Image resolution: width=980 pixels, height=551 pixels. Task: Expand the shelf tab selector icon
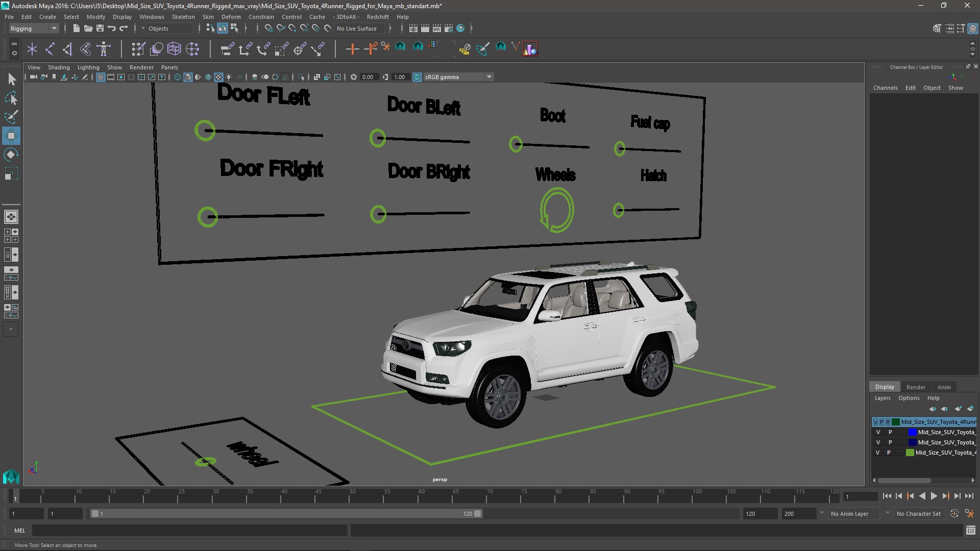pyautogui.click(x=14, y=43)
